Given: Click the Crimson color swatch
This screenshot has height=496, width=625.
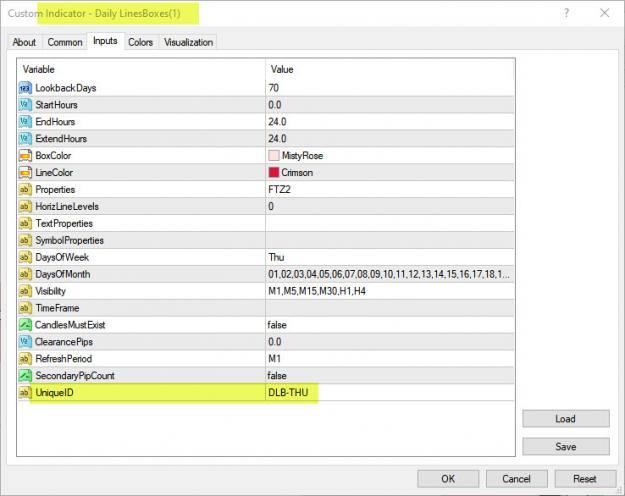Looking at the screenshot, I should (274, 172).
